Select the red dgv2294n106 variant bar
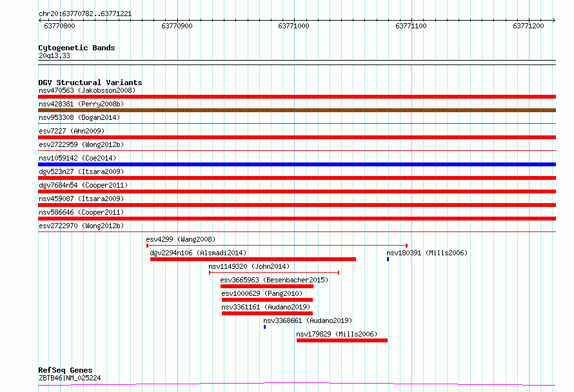Image resolution: width=574 pixels, height=392 pixels. (x=253, y=259)
